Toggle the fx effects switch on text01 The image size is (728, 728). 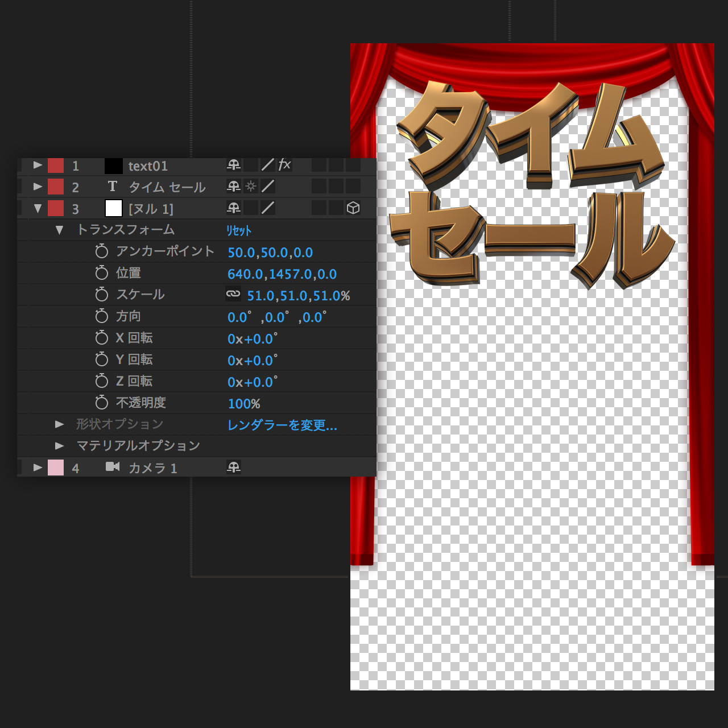click(x=284, y=165)
